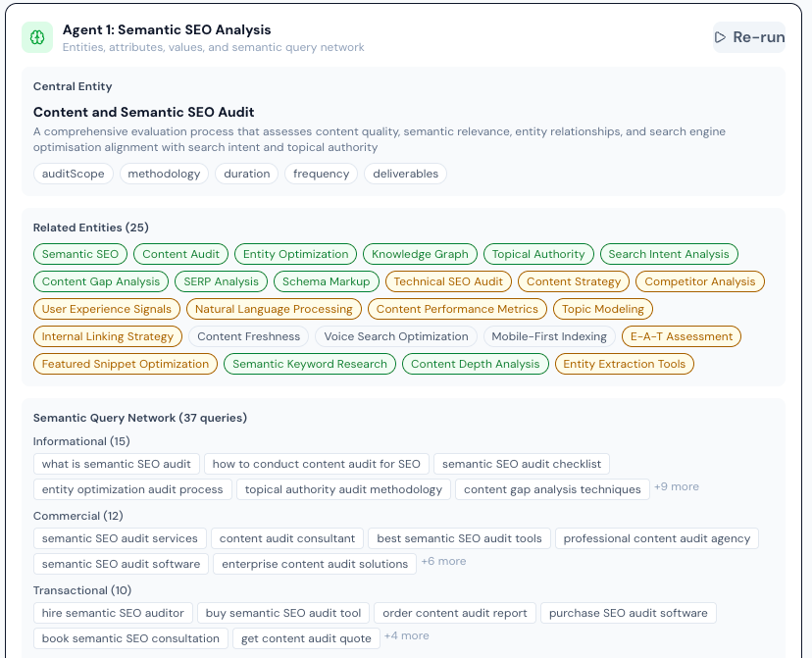Click the E-A-T Assessment entity tag
This screenshot has height=658, width=812.
[682, 336]
